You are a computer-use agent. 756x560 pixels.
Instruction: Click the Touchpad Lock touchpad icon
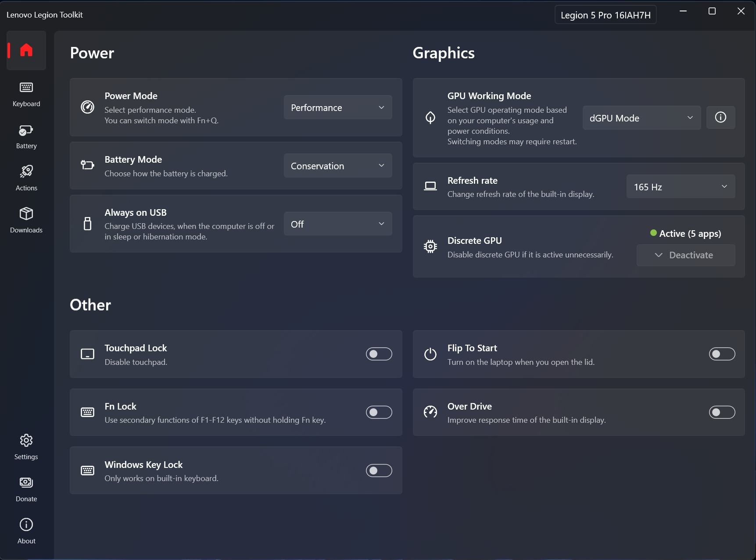click(x=87, y=354)
